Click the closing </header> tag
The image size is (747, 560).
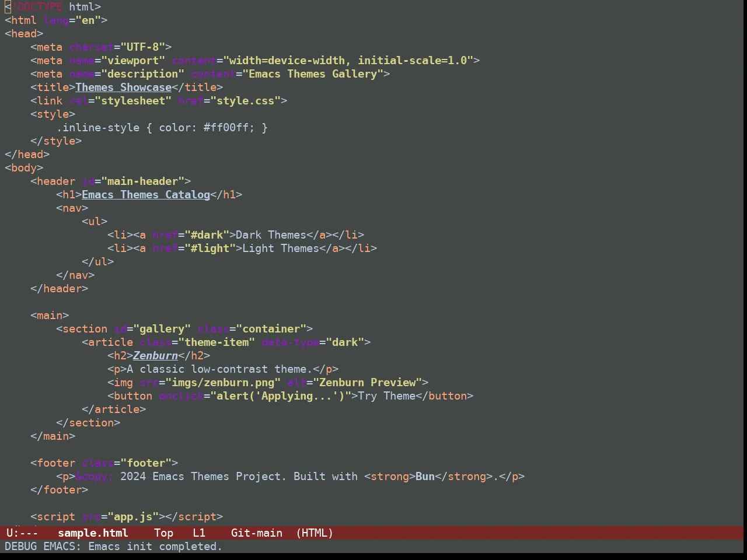pyautogui.click(x=60, y=289)
